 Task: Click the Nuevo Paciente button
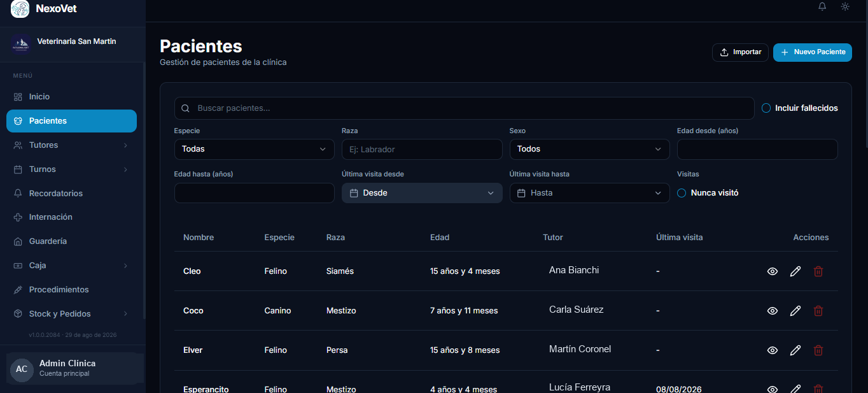click(813, 52)
